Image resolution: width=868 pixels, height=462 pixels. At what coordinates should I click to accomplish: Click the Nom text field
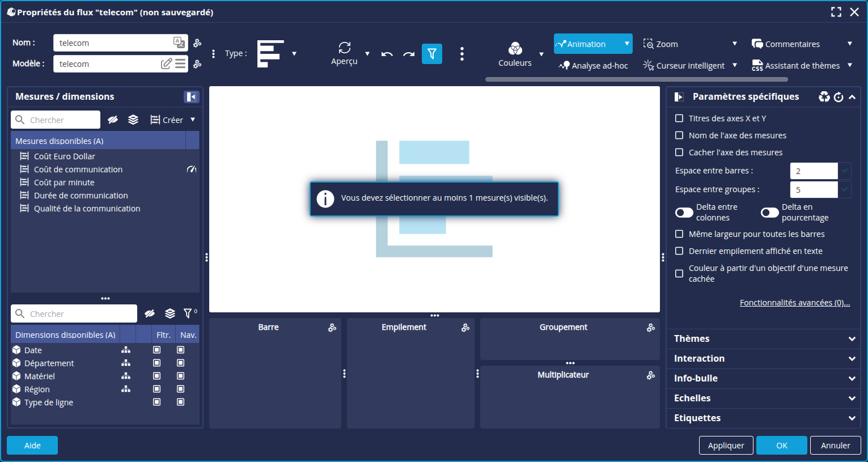click(113, 43)
